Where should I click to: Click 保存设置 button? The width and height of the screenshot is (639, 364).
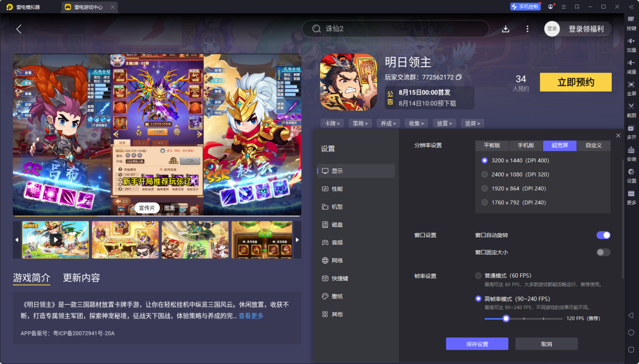(477, 344)
